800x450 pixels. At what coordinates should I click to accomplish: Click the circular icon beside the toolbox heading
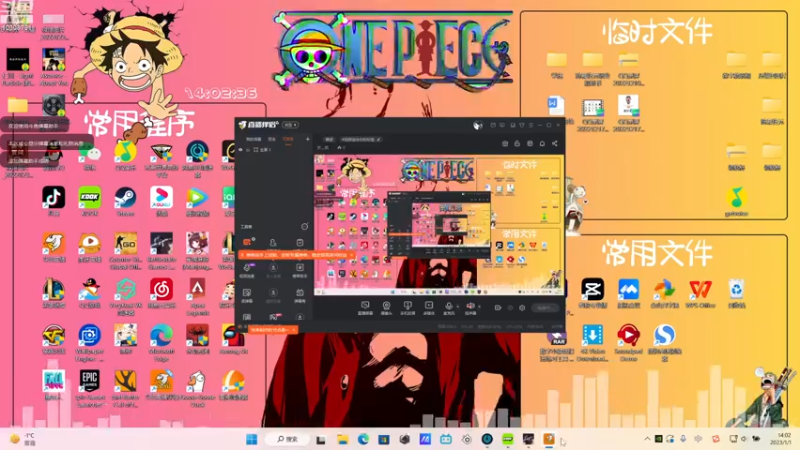pyautogui.click(x=305, y=227)
